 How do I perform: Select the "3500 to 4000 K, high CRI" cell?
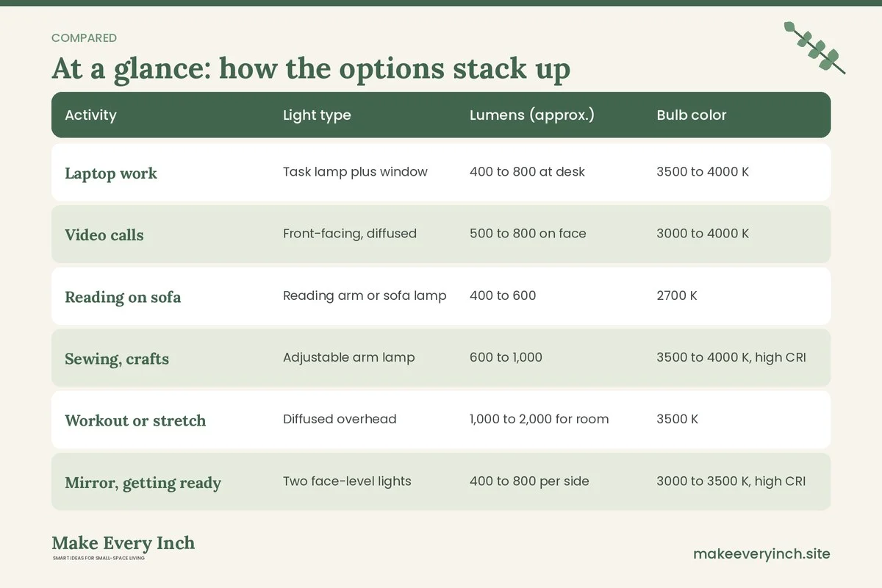[731, 358]
